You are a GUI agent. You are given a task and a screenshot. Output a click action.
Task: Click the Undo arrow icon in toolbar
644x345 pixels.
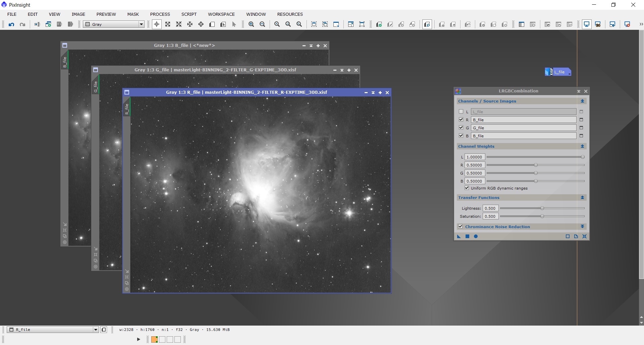(x=11, y=24)
